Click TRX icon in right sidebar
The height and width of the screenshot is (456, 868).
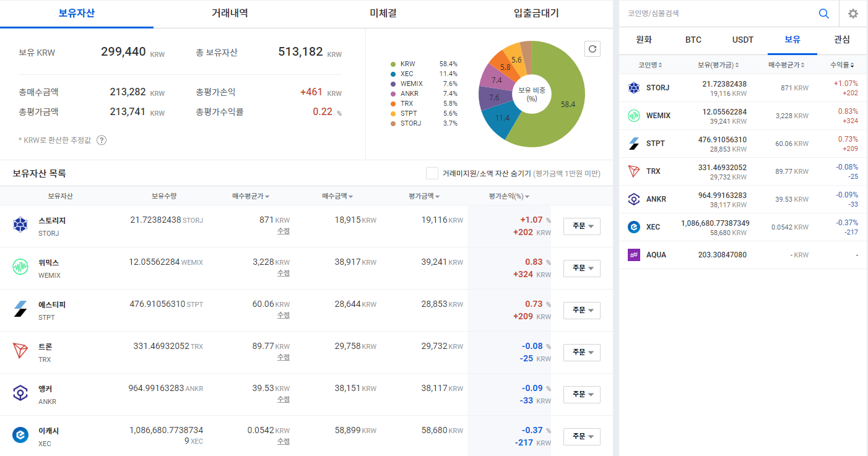[x=634, y=171]
